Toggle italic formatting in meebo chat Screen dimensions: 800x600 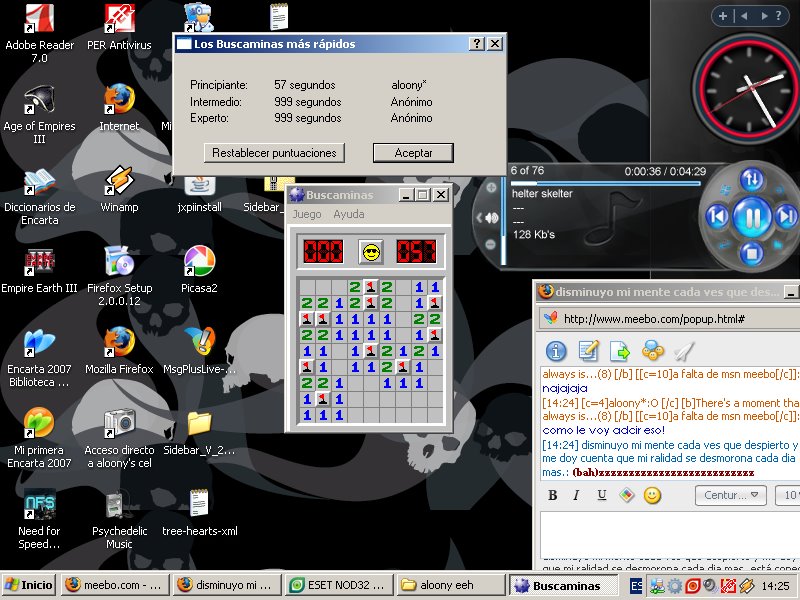click(x=577, y=495)
